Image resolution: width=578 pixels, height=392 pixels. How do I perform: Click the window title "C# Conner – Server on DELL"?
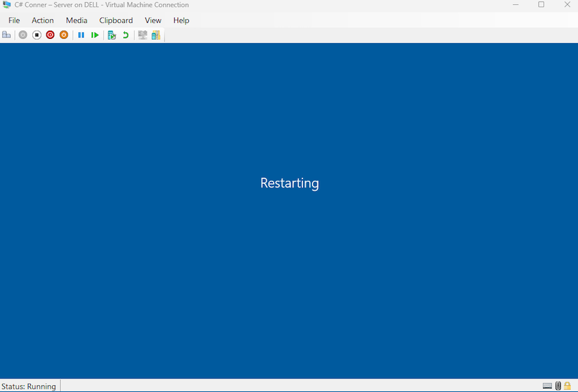click(x=57, y=5)
